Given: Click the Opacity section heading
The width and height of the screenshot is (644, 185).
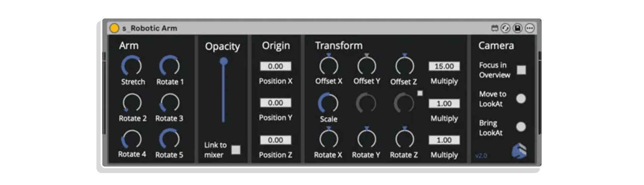Looking at the screenshot, I should pos(222,47).
